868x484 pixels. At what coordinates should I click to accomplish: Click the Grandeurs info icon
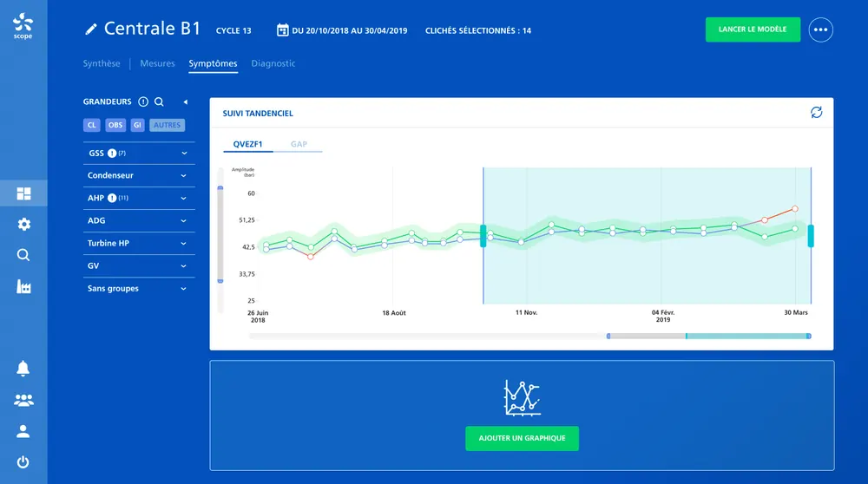[143, 101]
